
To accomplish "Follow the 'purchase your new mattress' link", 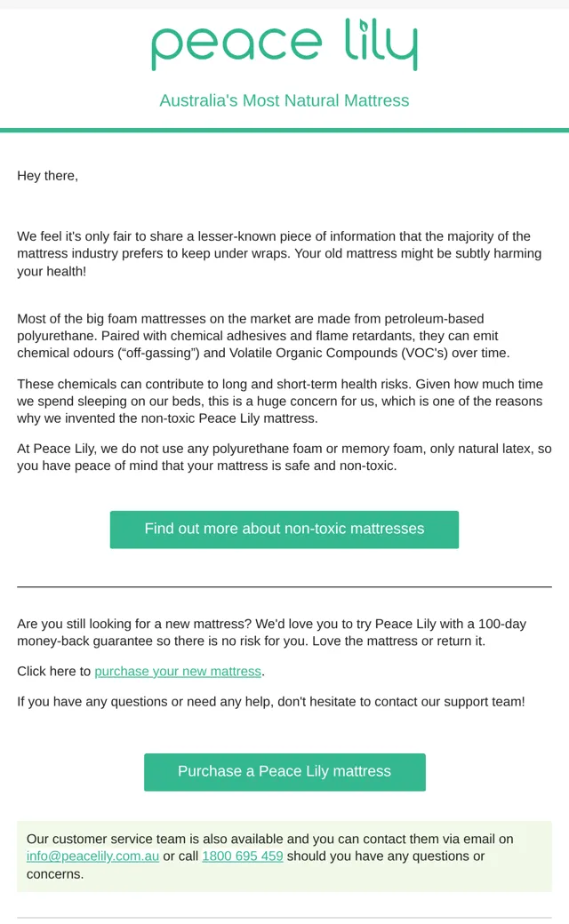I will point(178,671).
